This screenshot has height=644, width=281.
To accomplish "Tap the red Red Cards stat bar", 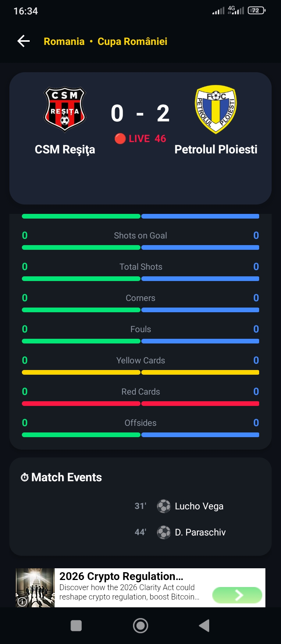I will point(140,404).
